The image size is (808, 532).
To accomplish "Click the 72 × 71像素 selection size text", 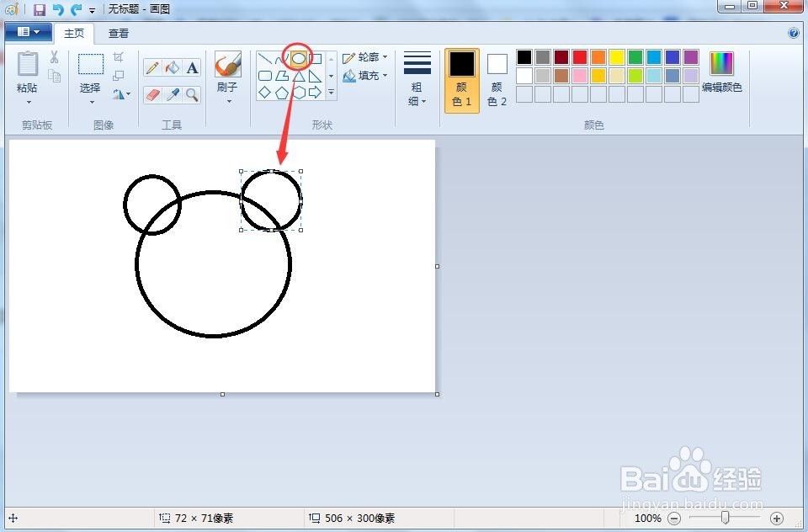I will coord(204,518).
